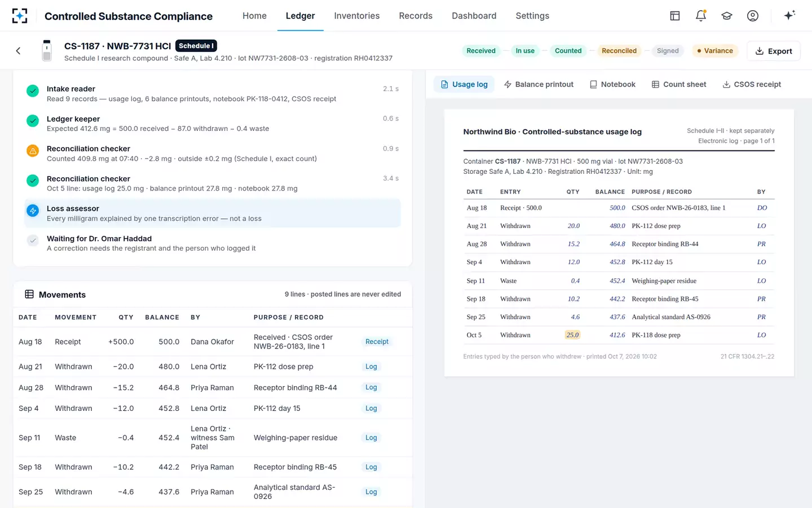This screenshot has width=812, height=508.
Task: Switch to the Count sheet tab
Action: click(679, 84)
